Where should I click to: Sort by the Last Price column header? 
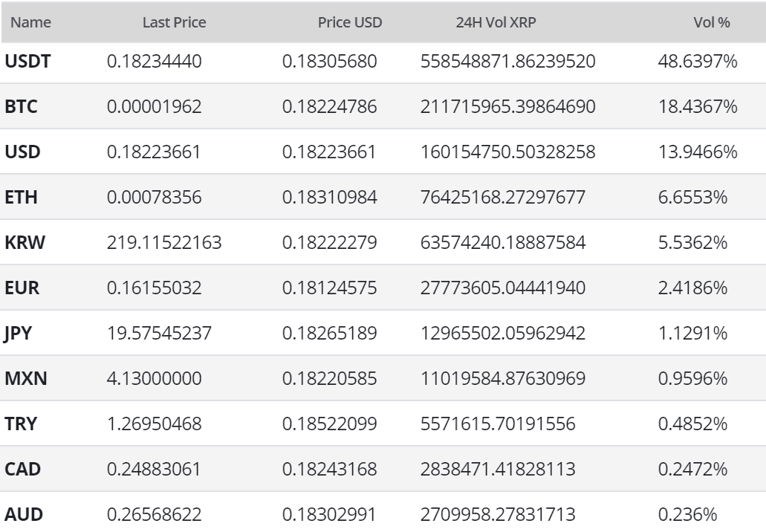(x=174, y=22)
